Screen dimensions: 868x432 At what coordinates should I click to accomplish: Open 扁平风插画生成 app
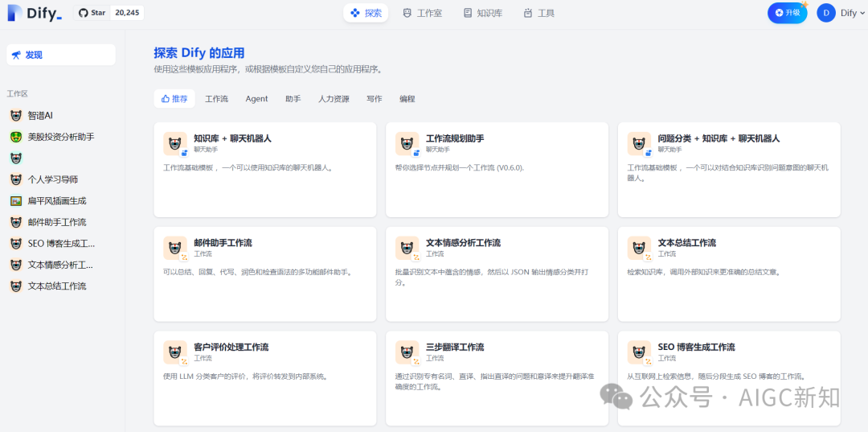(61, 201)
